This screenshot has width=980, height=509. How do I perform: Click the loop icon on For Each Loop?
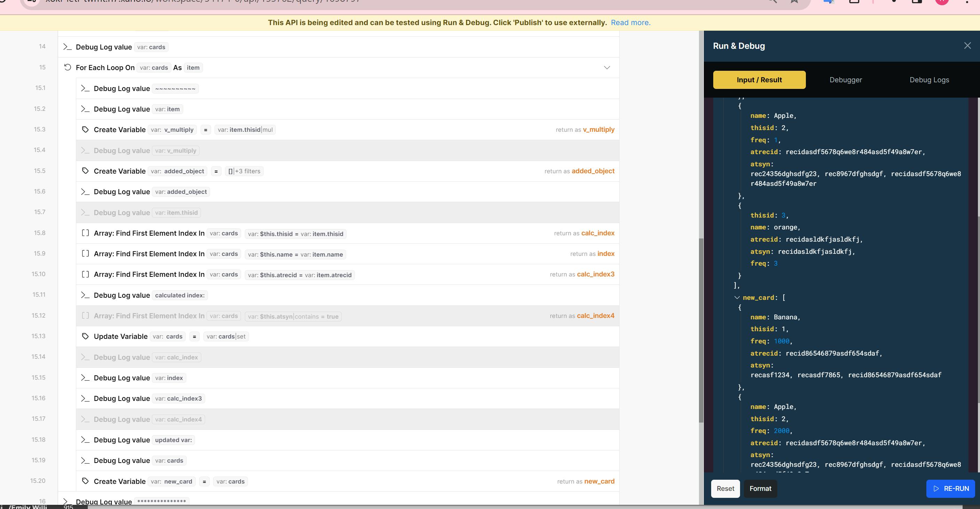pos(67,67)
